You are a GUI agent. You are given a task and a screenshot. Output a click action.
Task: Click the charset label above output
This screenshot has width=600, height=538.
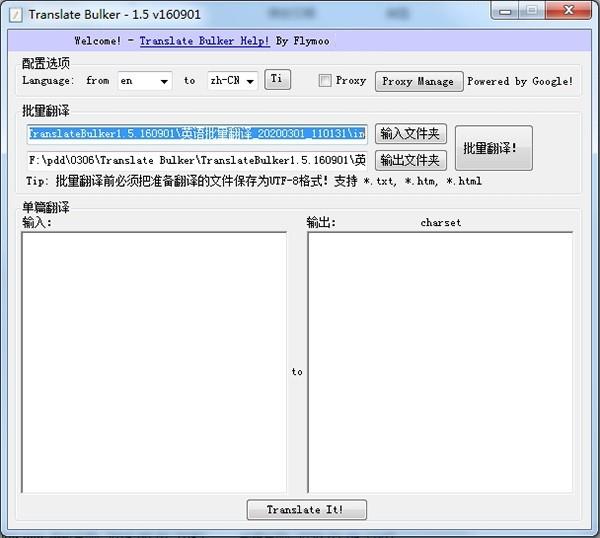pyautogui.click(x=440, y=223)
